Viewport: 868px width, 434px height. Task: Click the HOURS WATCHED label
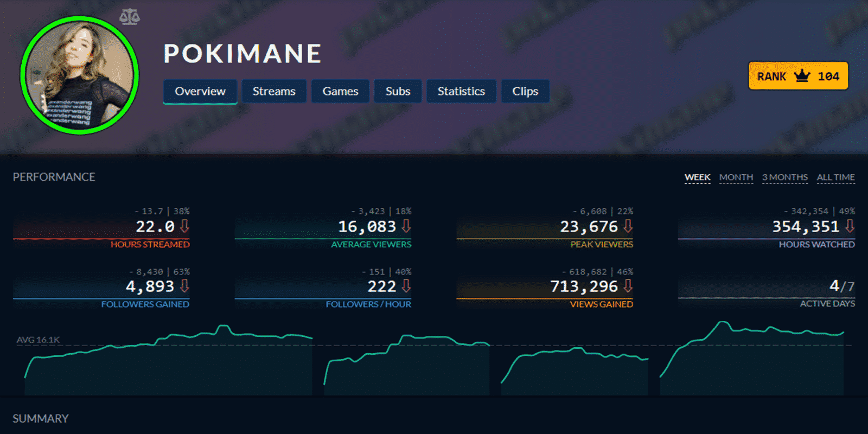pyautogui.click(x=817, y=245)
